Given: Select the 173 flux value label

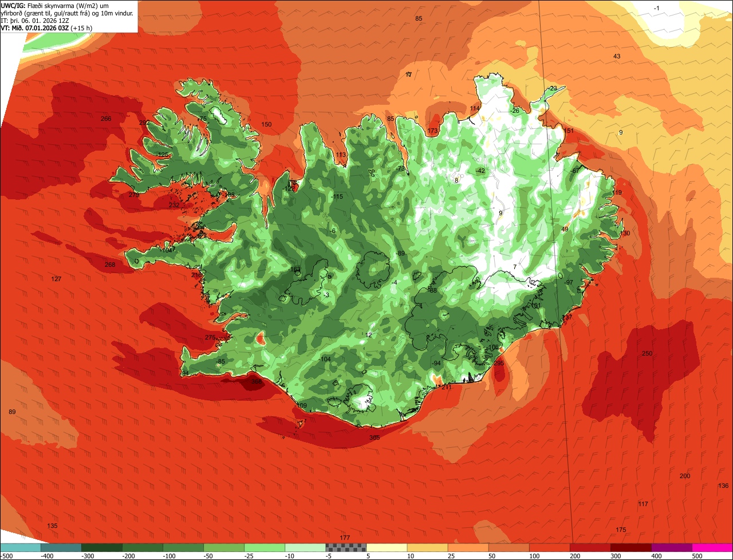Looking at the screenshot, I should [x=432, y=131].
